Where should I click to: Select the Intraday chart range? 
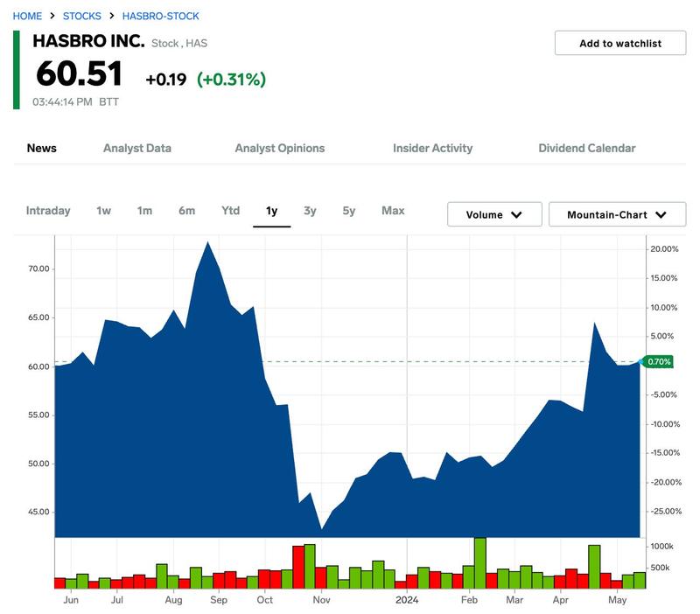[48, 211]
